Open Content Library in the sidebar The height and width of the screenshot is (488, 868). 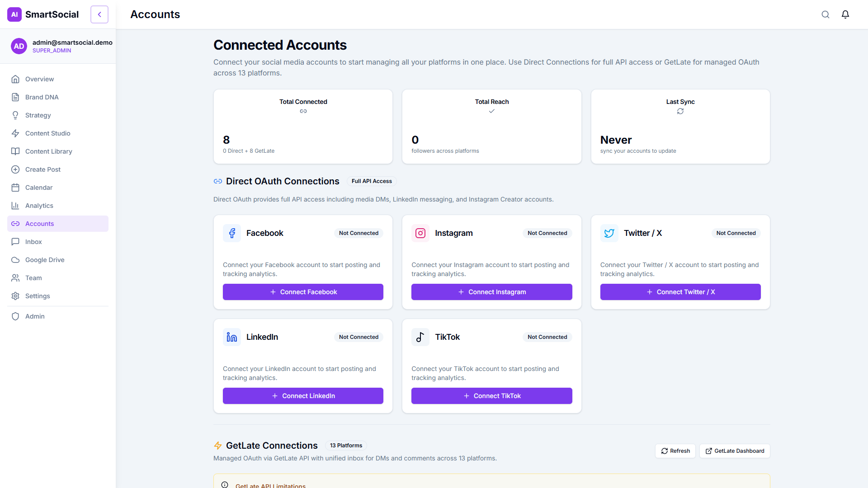tap(58, 151)
